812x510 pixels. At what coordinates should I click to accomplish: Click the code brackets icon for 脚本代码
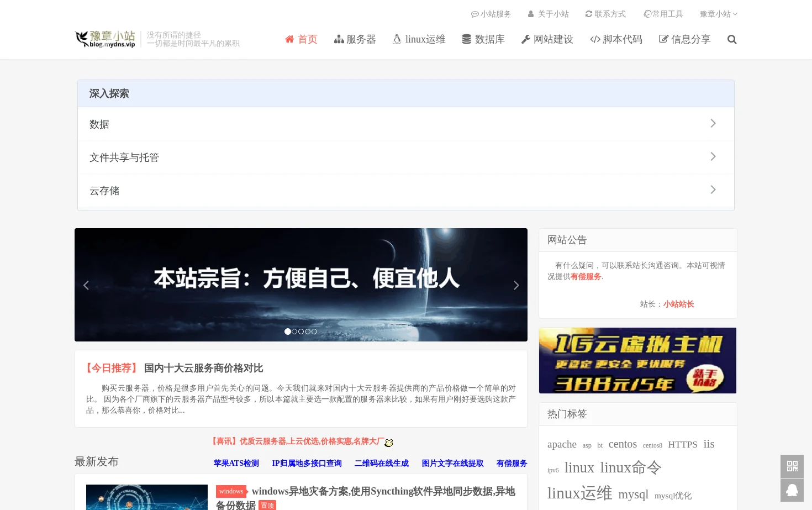[x=595, y=39]
